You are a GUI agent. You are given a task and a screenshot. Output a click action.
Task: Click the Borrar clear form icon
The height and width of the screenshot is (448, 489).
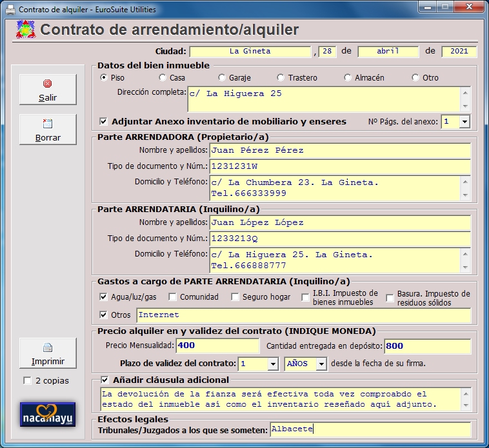pos(48,124)
